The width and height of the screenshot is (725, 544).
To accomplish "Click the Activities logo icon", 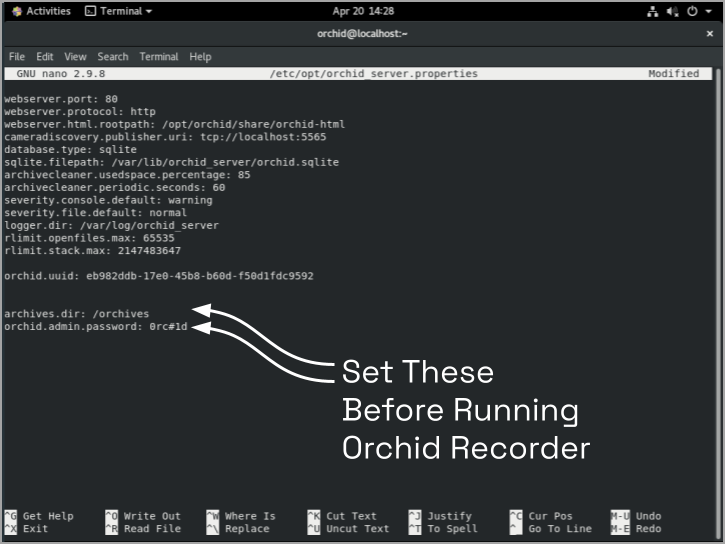I will click(17, 11).
